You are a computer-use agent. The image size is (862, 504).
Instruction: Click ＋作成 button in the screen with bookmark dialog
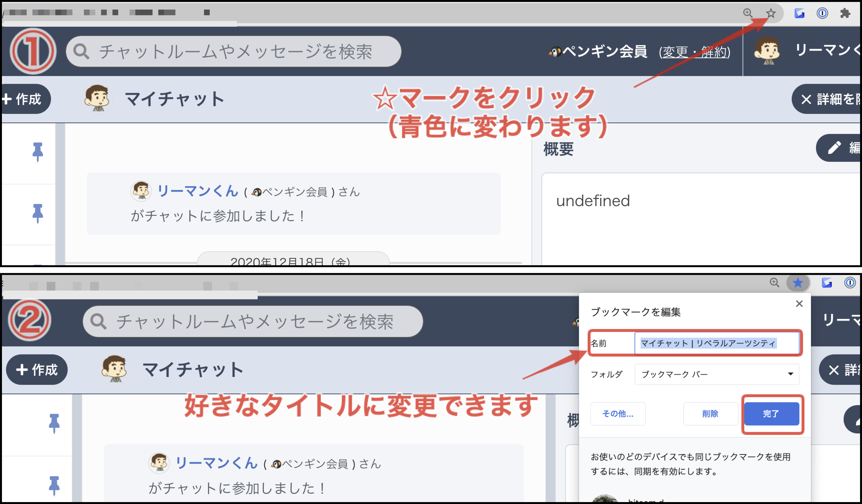pos(37,370)
